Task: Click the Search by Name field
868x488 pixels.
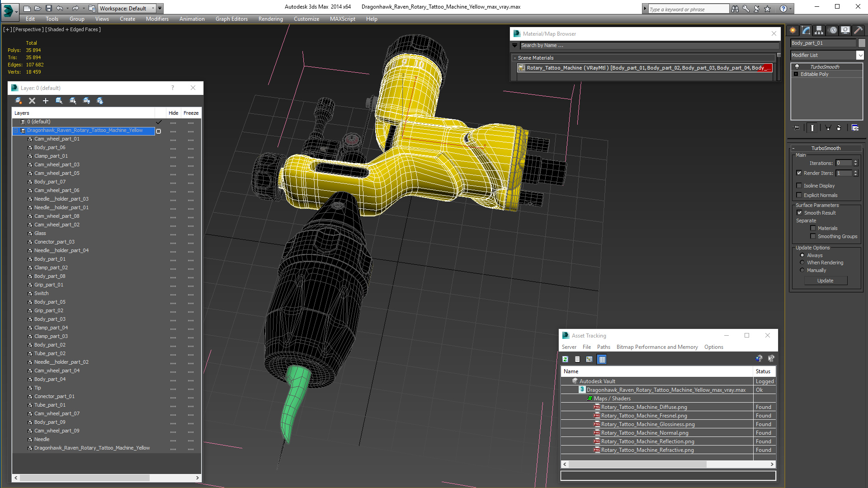Action: coord(649,45)
